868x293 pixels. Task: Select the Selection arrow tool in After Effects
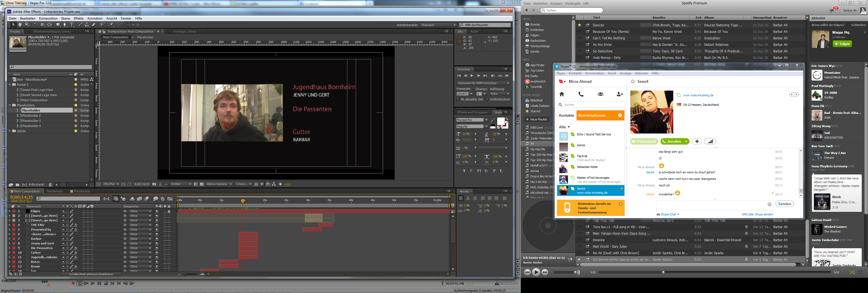click(x=13, y=25)
